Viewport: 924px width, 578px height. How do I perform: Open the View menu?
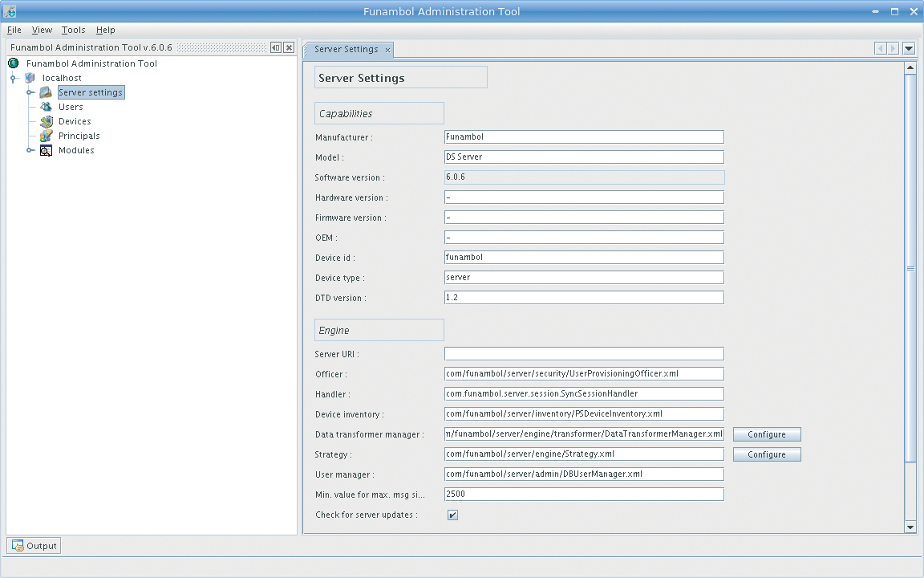(42, 30)
